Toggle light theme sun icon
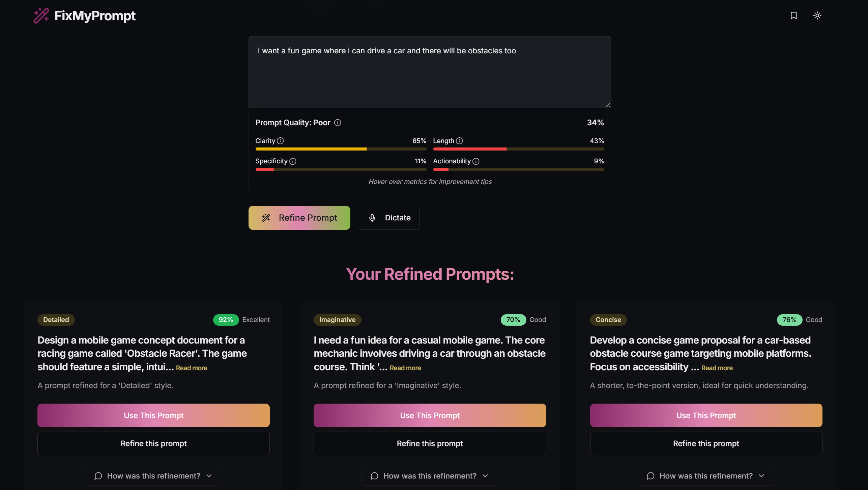This screenshot has height=490, width=868. (817, 16)
